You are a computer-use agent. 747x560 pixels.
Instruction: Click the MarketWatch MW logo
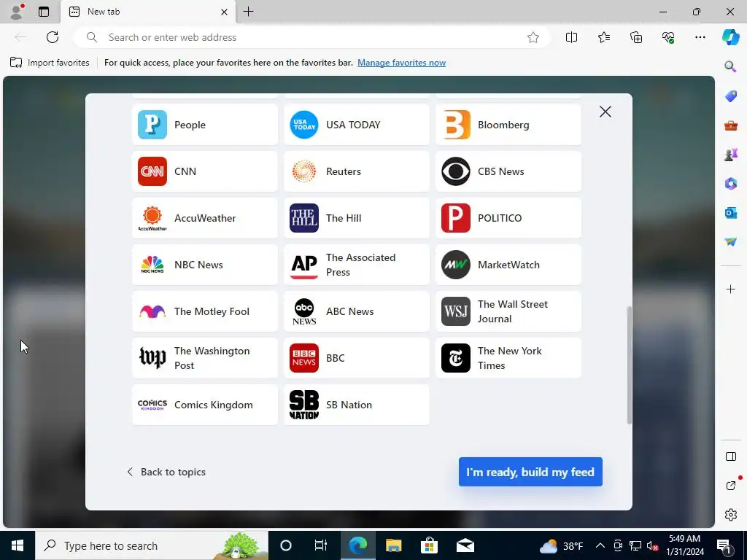[x=455, y=265]
